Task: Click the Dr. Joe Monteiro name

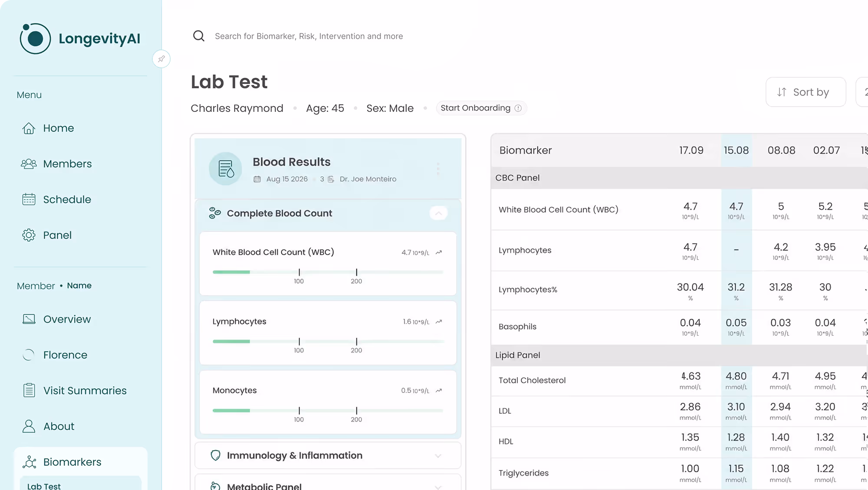Action: point(368,179)
